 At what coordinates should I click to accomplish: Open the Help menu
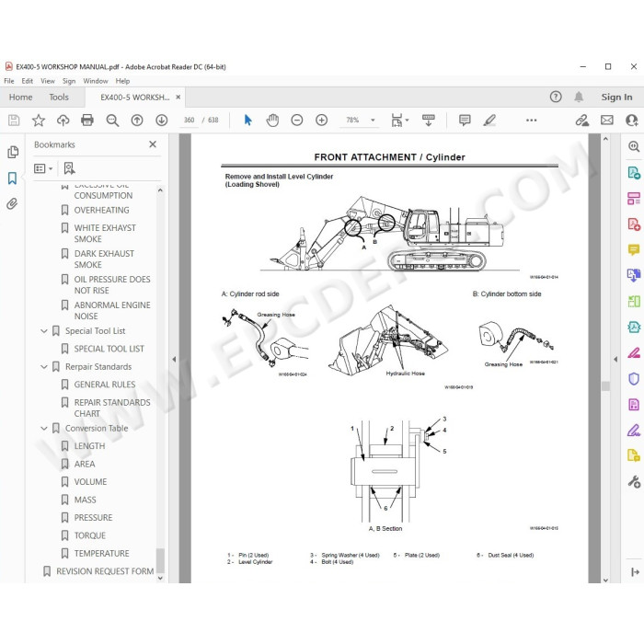(x=122, y=81)
